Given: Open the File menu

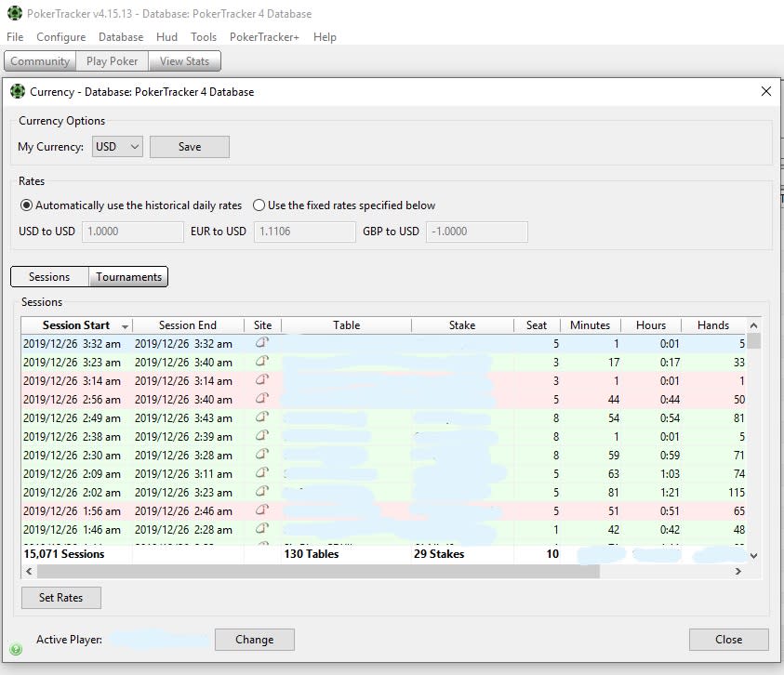Looking at the screenshot, I should [x=15, y=37].
